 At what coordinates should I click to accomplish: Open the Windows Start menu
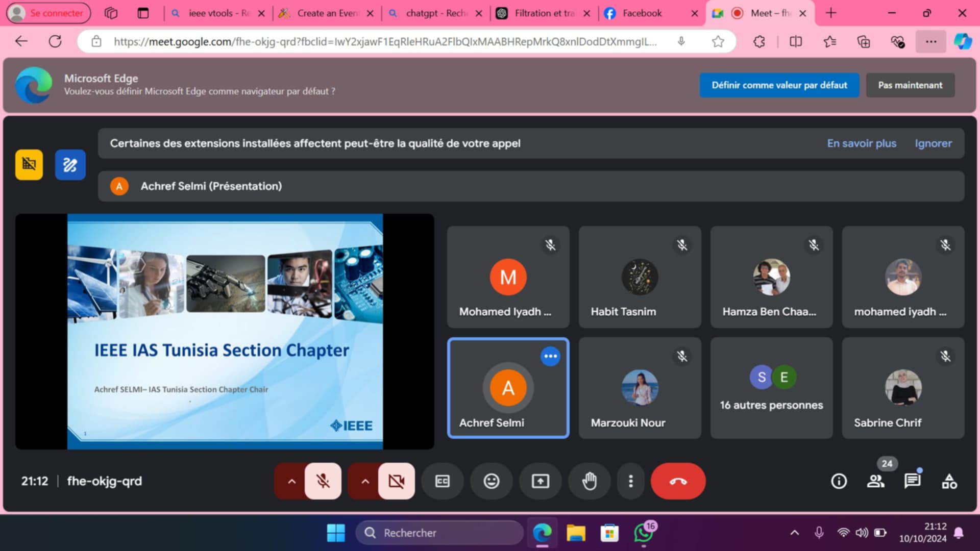coord(336,533)
